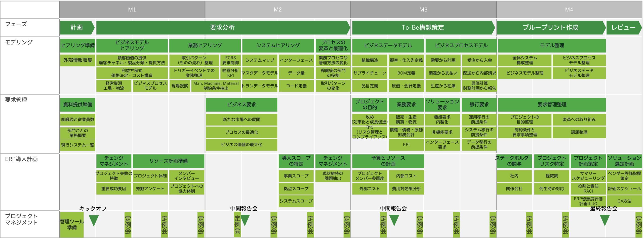The height and width of the screenshot is (239, 644).
Task: Click the ビジネスデータモデル header block
Action: coord(388,45)
